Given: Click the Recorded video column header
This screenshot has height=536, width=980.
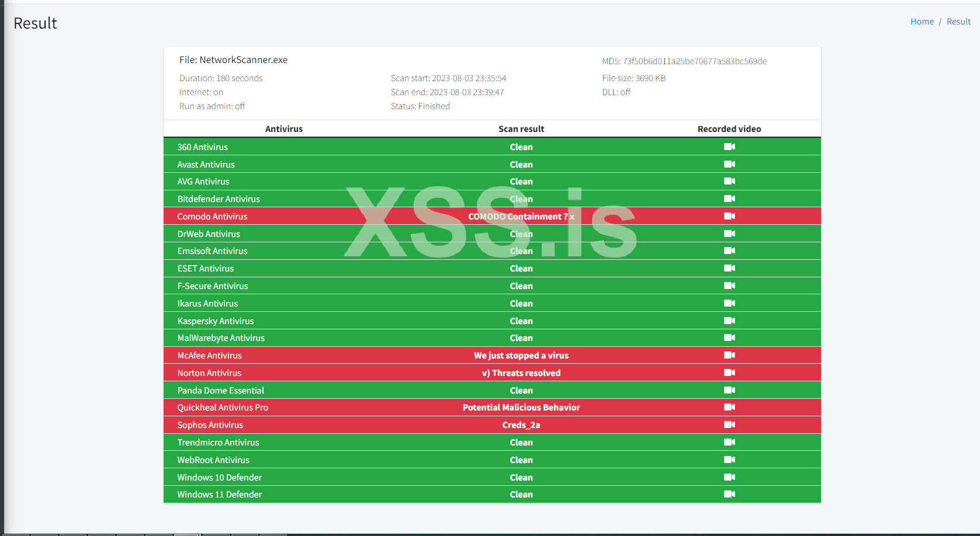Looking at the screenshot, I should click(729, 129).
